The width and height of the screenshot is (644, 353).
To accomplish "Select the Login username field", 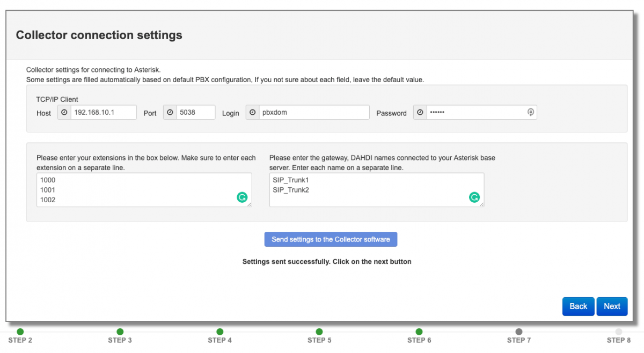I will click(x=314, y=113).
